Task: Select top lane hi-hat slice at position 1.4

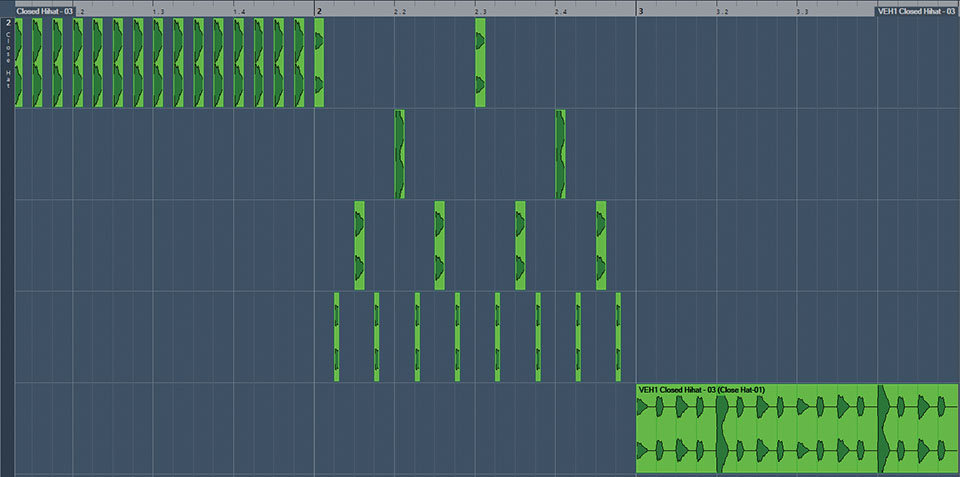Action: click(239, 62)
